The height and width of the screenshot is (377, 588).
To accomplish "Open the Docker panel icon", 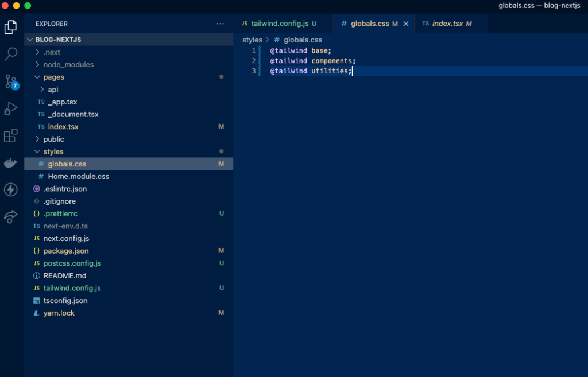I will [11, 163].
